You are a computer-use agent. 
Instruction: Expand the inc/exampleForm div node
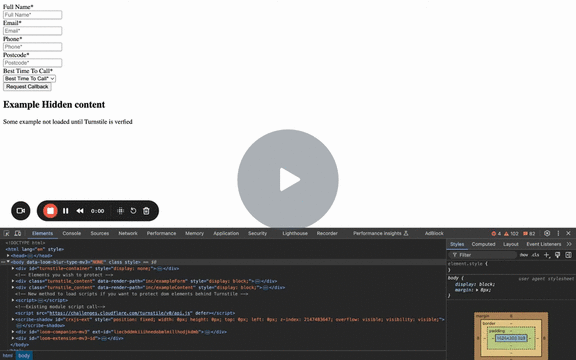point(13,281)
